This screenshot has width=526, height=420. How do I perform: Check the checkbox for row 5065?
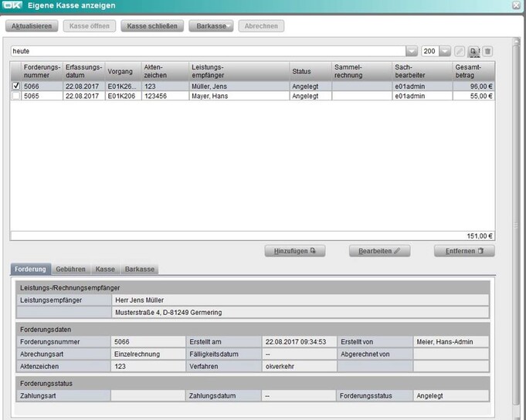pyautogui.click(x=16, y=97)
